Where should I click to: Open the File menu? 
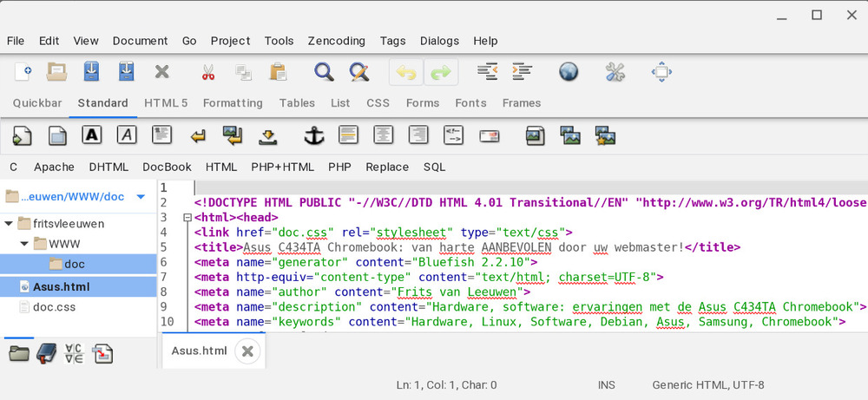pyautogui.click(x=16, y=41)
